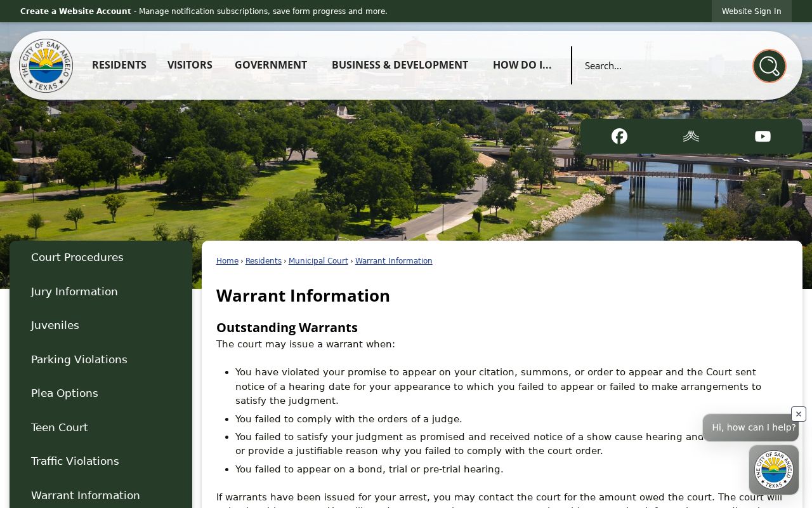812x508 pixels.
Task: Click the Website Sign In button
Action: tap(751, 11)
